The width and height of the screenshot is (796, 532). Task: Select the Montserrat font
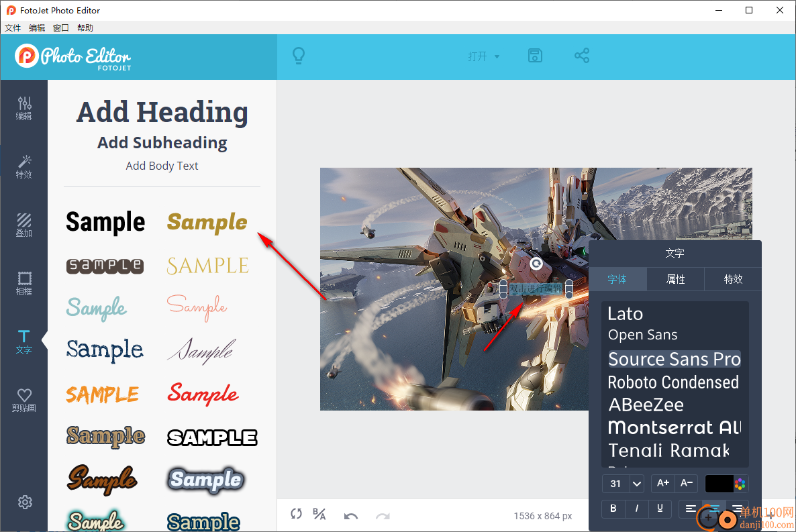click(x=675, y=427)
